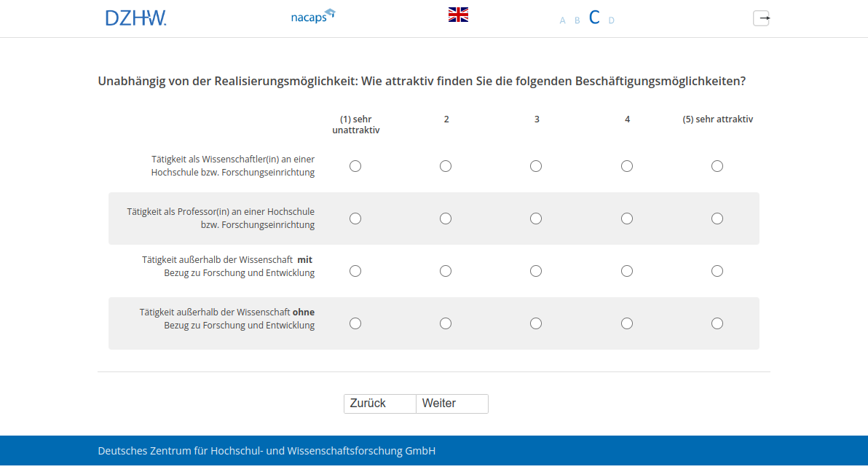Switch language via the British flag
The height and width of the screenshot is (472, 868).
coord(458,15)
